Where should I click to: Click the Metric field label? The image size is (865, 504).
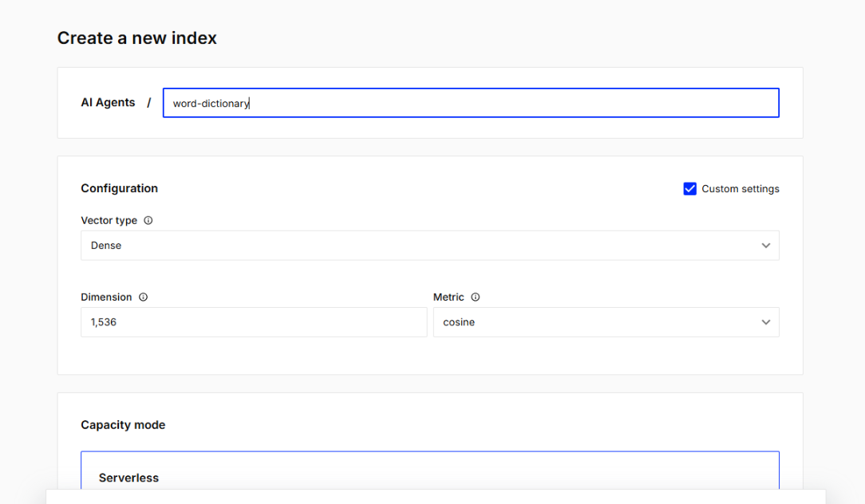tap(448, 297)
